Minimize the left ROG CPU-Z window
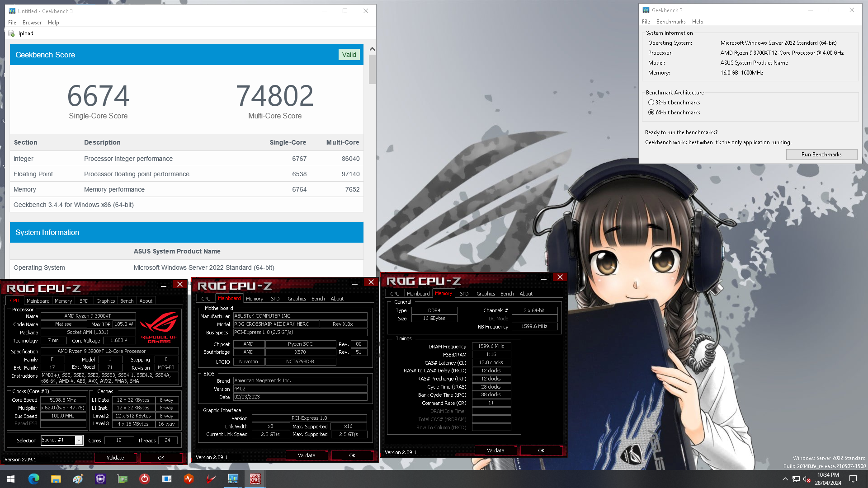This screenshot has width=868, height=488. pyautogui.click(x=164, y=285)
